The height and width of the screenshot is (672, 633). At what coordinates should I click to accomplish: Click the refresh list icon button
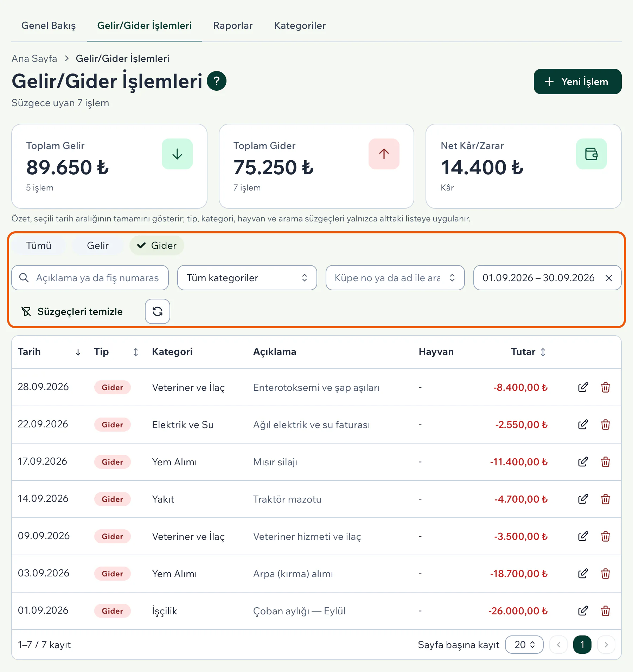(x=158, y=311)
